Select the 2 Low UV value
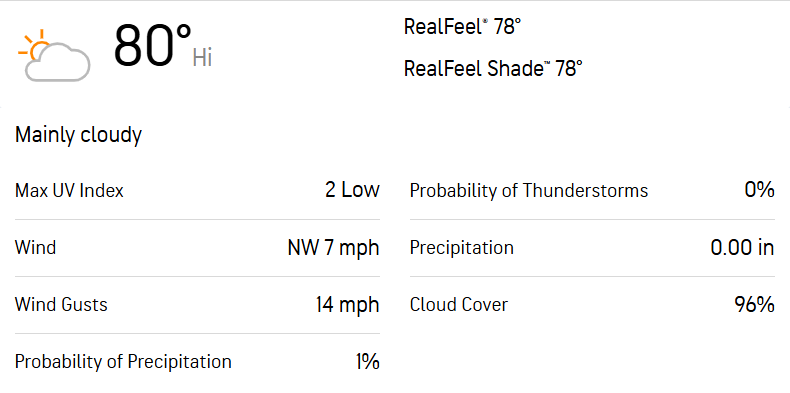790x393 pixels. (x=352, y=190)
